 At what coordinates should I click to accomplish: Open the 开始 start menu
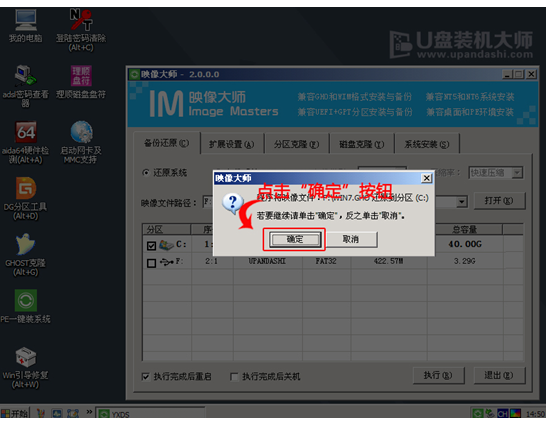[15, 413]
